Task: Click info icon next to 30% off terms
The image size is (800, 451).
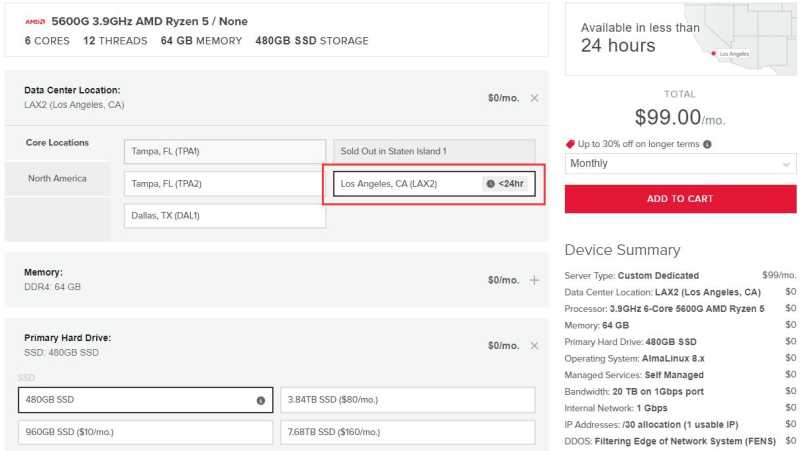Action: [x=707, y=144]
